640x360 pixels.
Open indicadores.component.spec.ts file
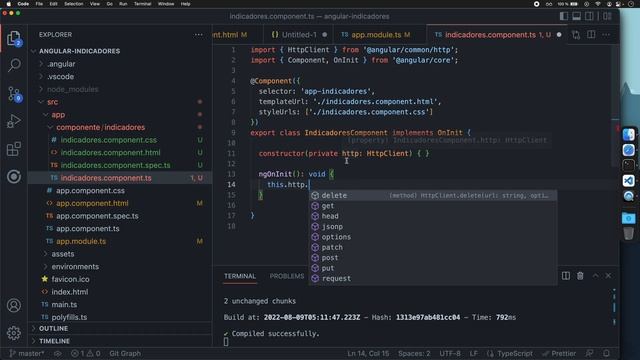116,165
